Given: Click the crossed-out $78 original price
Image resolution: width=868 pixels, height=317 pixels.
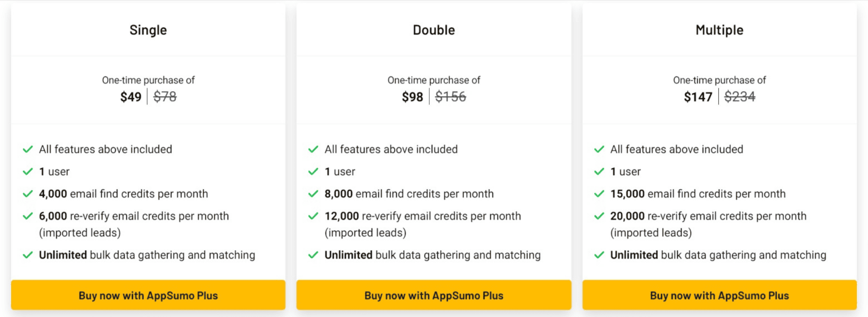Looking at the screenshot, I should pyautogui.click(x=165, y=97).
